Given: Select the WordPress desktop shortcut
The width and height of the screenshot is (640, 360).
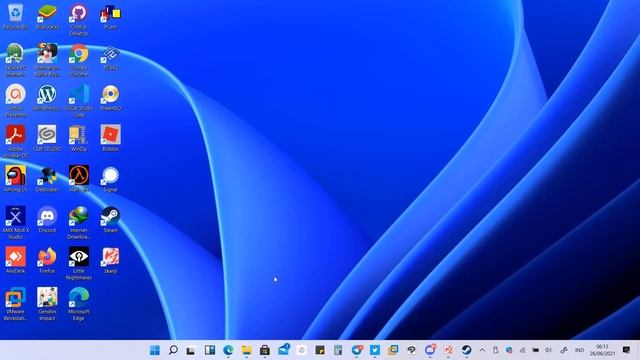Looking at the screenshot, I should coord(47,97).
